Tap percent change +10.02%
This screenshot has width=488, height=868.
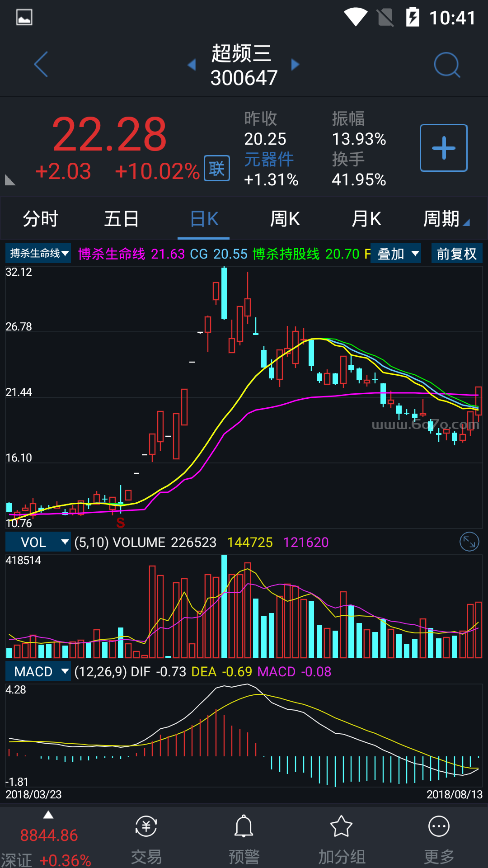point(157,172)
